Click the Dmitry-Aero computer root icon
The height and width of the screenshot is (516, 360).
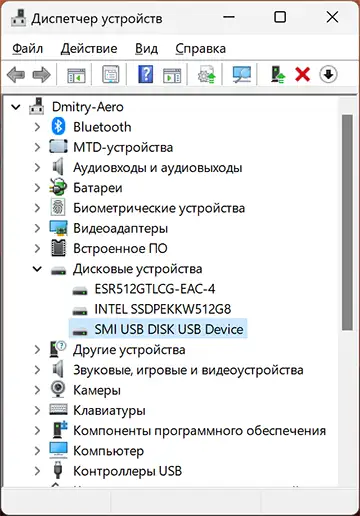[36, 106]
